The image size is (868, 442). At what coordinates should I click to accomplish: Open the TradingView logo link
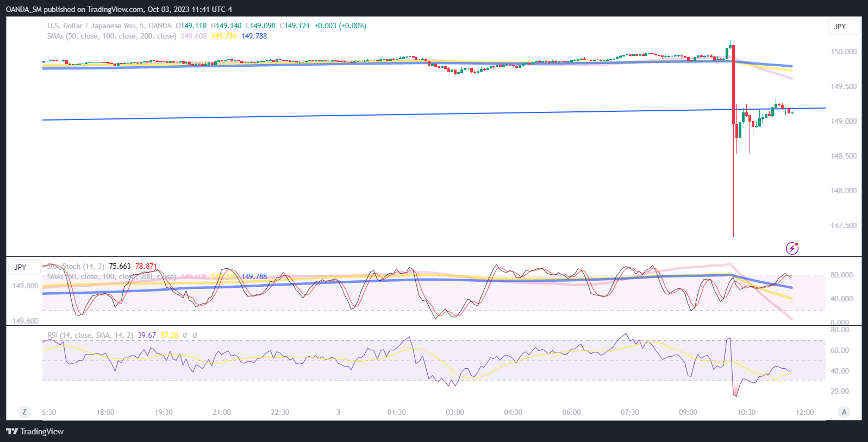[35, 431]
